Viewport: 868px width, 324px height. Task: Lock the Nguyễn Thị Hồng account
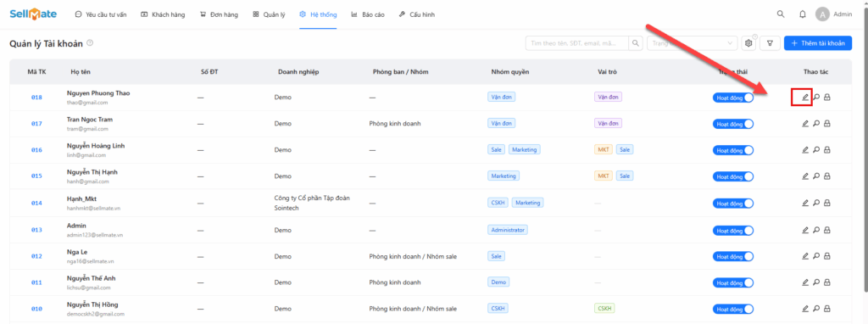827,309
